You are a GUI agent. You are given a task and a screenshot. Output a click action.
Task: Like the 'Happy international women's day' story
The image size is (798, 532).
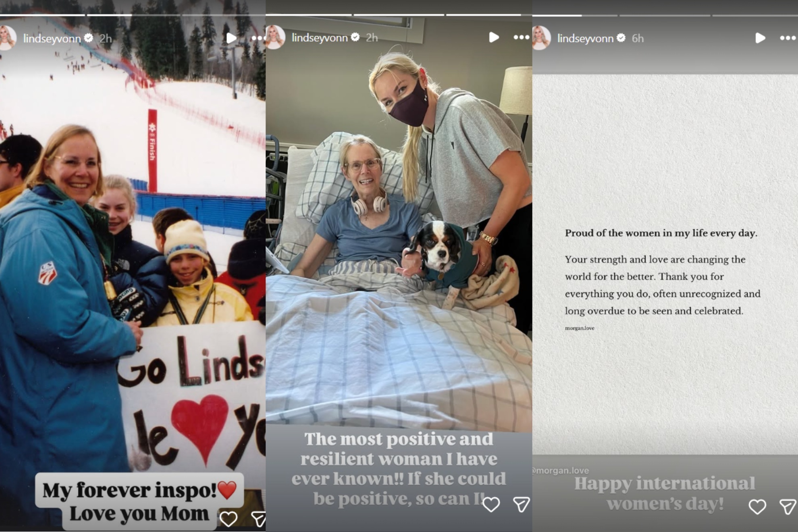point(757,507)
